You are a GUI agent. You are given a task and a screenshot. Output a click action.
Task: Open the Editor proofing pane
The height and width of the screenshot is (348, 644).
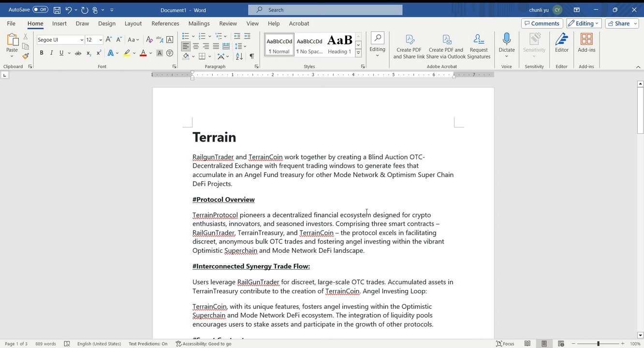click(562, 43)
